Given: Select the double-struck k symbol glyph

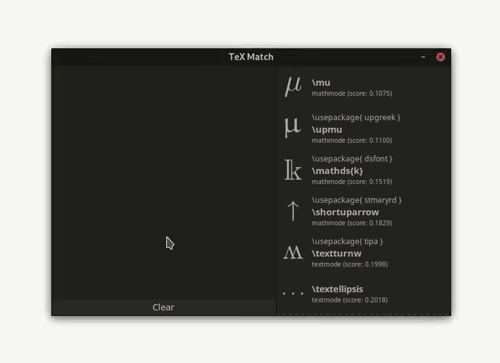Looking at the screenshot, I should click(293, 170).
